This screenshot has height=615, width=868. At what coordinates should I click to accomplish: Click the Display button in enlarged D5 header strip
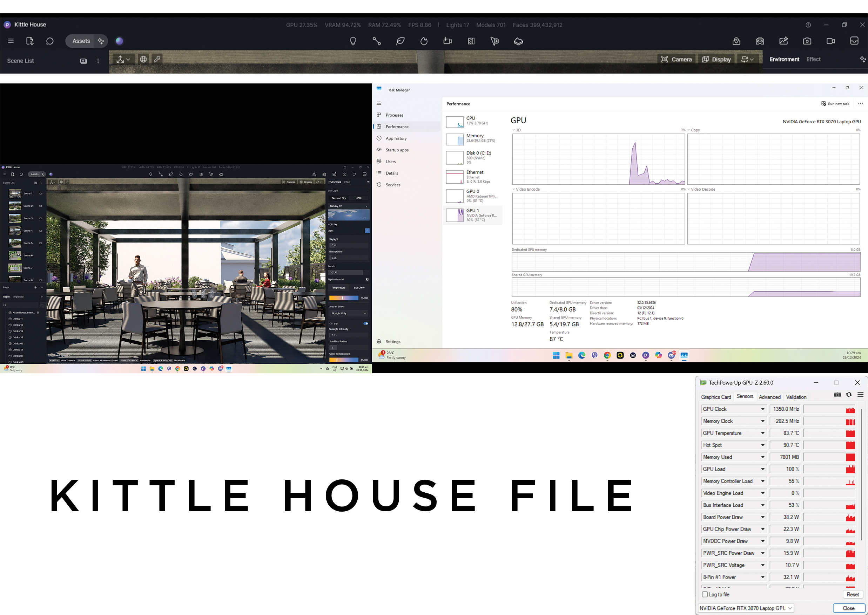point(716,60)
